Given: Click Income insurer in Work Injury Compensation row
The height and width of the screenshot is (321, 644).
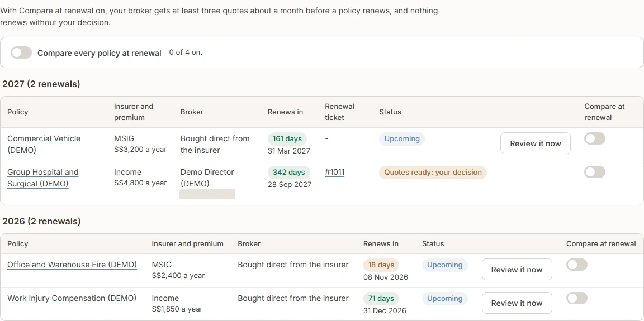Looking at the screenshot, I should point(165,299).
